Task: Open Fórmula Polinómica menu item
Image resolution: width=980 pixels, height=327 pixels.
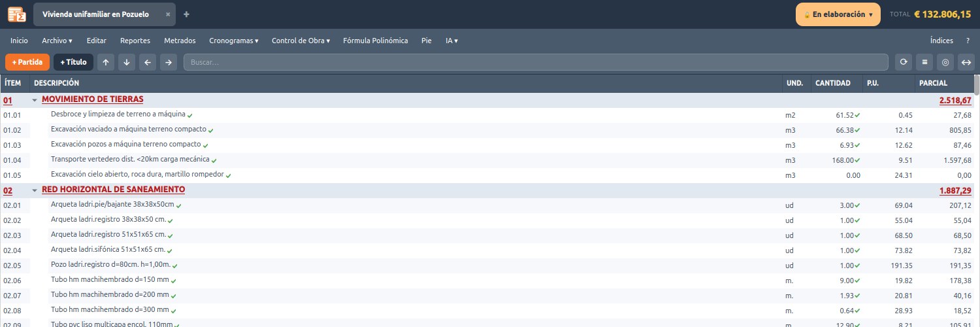Action: coord(375,41)
